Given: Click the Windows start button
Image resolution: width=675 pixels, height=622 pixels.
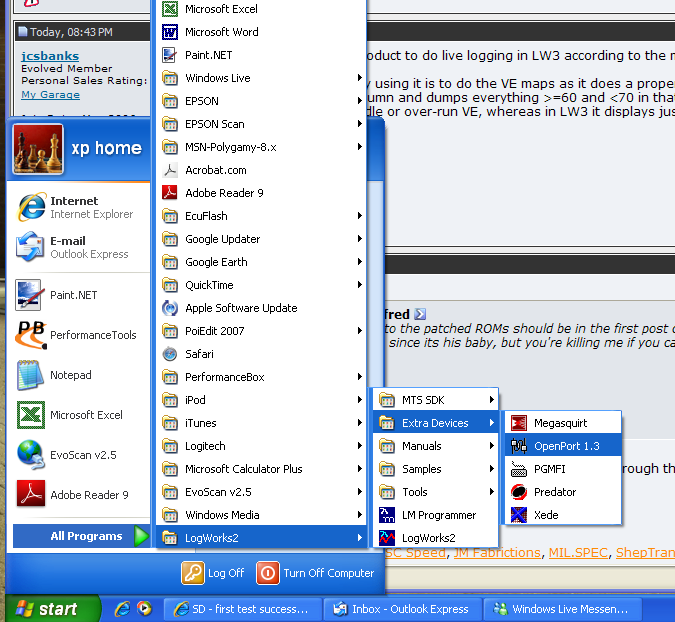Looking at the screenshot, I should (x=51, y=609).
